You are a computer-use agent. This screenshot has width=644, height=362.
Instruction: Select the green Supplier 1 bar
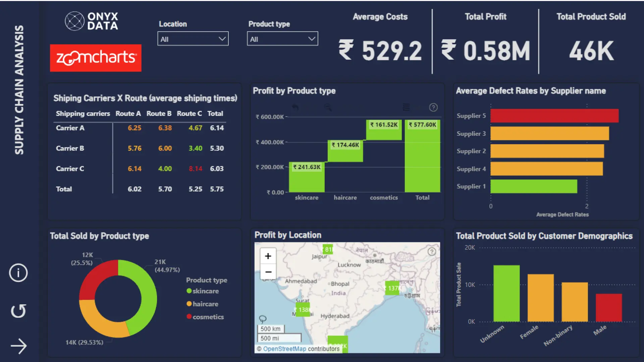click(534, 186)
